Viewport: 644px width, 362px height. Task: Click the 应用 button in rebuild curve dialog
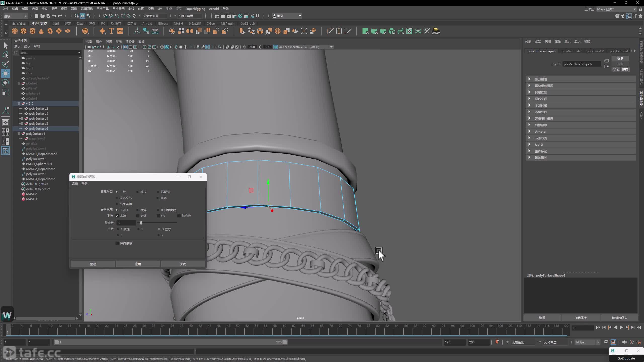(x=138, y=264)
